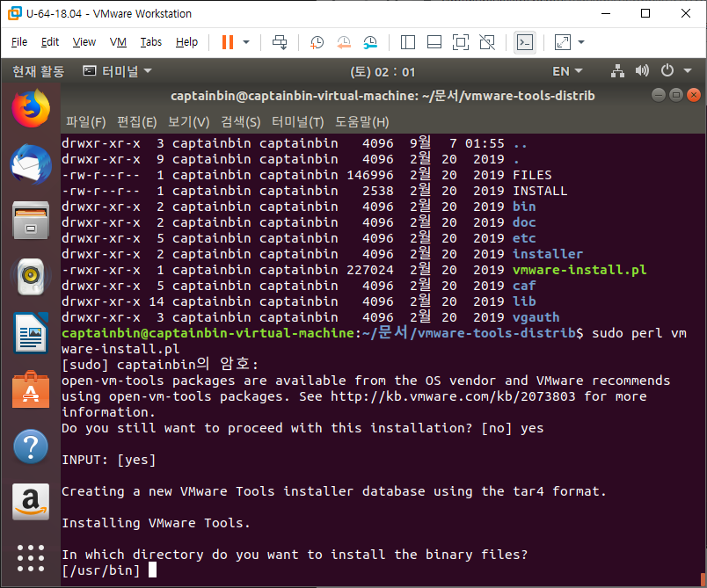Send Ctrl+Alt+Del to virtual machine
This screenshot has height=588, width=707.
(280, 42)
